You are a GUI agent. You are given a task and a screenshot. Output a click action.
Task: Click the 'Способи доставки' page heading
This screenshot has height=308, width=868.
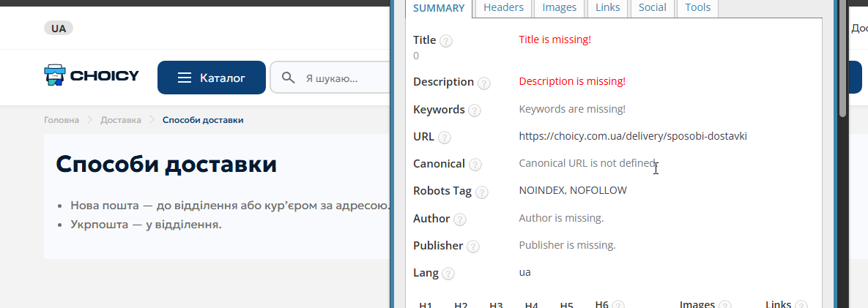pos(166,164)
